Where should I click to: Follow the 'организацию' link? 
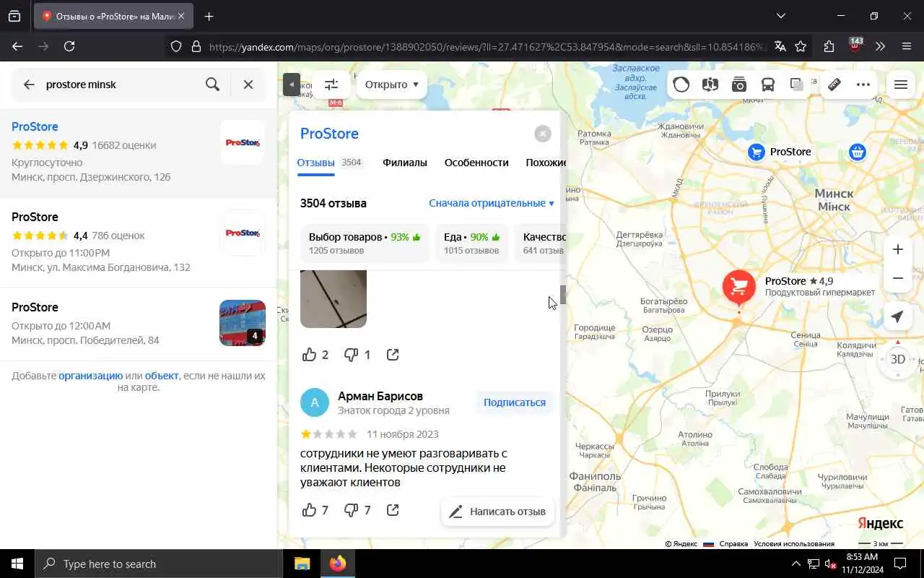(90, 376)
